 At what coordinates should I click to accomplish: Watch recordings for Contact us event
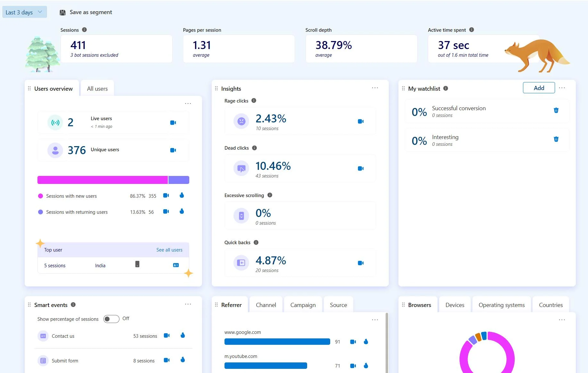pyautogui.click(x=167, y=336)
